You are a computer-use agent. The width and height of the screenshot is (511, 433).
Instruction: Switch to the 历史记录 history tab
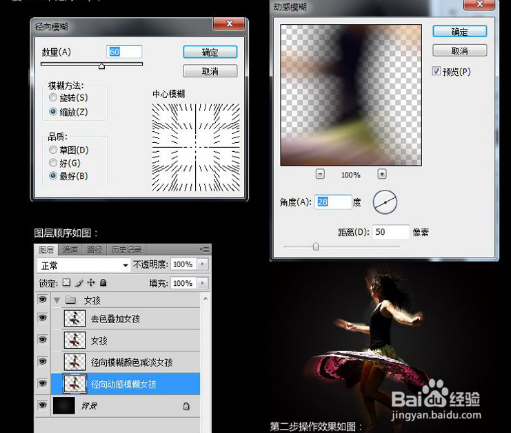[x=126, y=250]
